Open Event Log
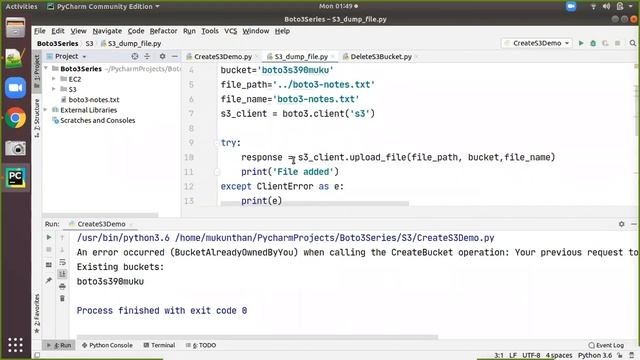Viewport: 640px width, 360px height. tap(606, 345)
